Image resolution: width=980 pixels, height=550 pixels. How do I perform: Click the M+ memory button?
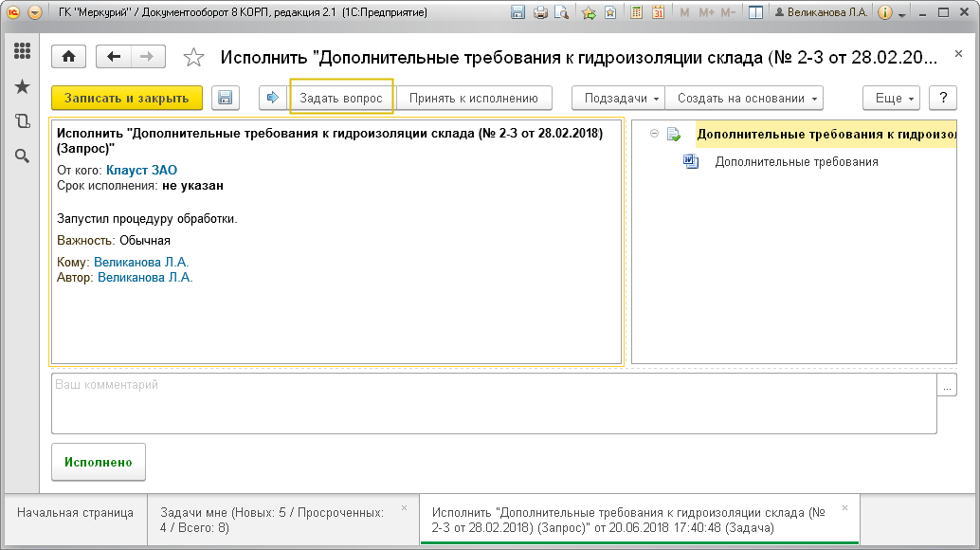tap(706, 12)
